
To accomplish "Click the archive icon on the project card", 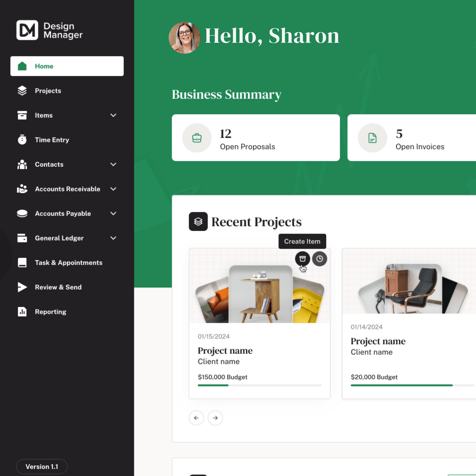I will pos(302,259).
